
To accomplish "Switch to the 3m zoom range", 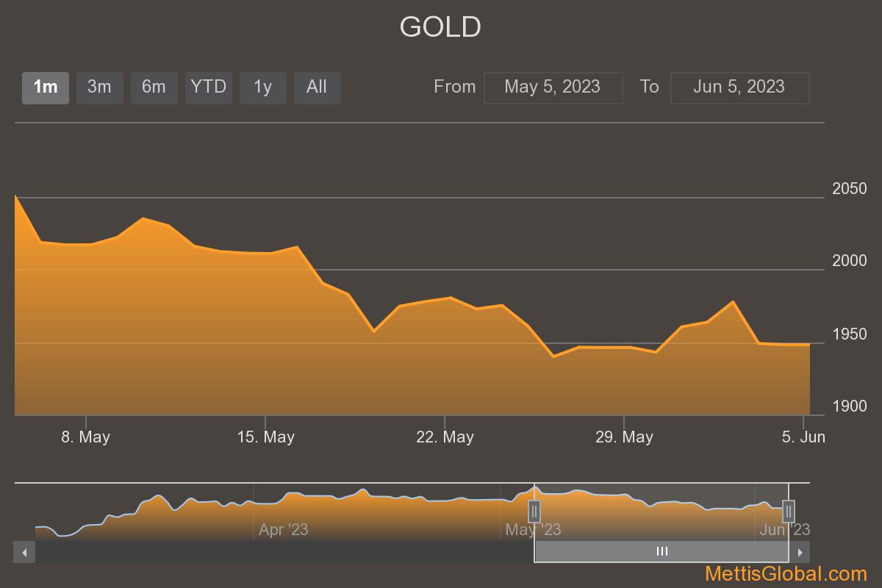I will coord(100,87).
